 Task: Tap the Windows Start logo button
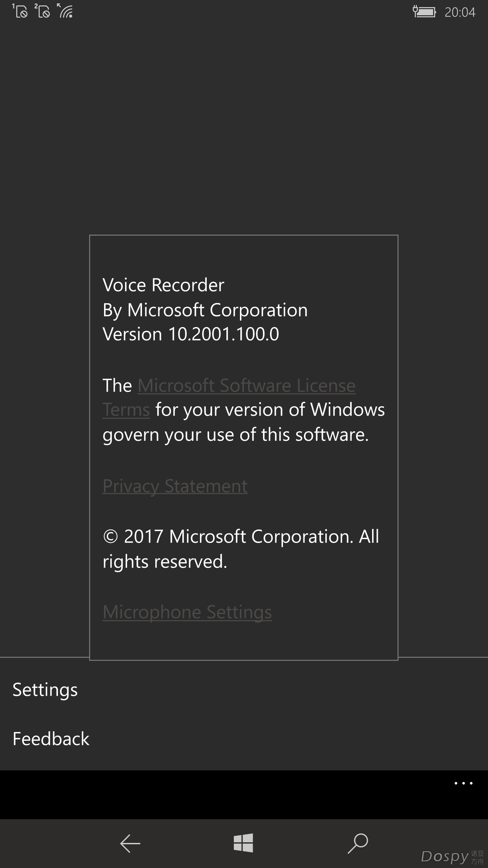[243, 843]
